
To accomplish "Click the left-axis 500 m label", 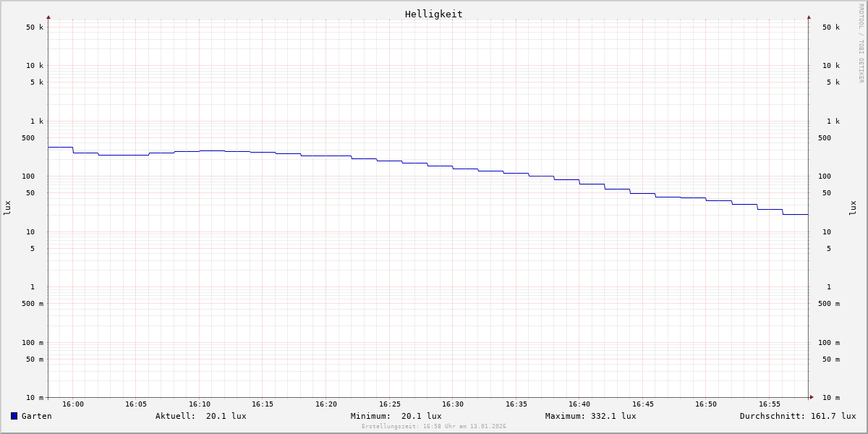I will pyautogui.click(x=33, y=304).
